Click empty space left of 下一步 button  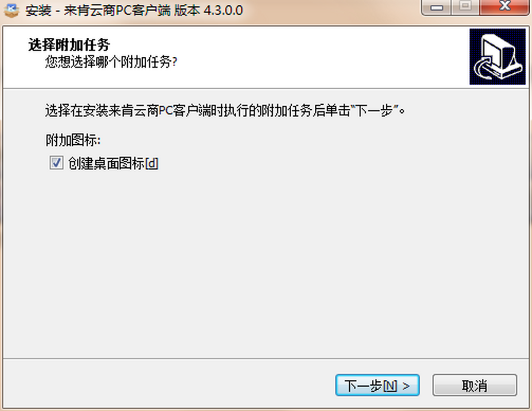coord(168,385)
